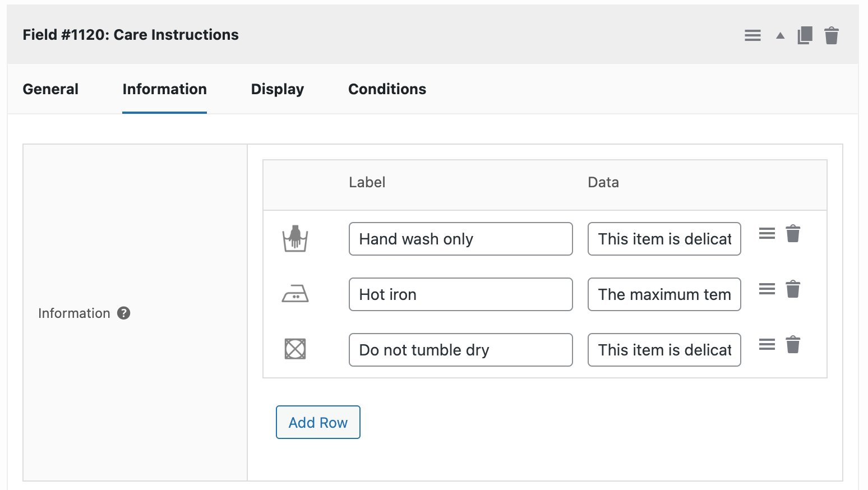The height and width of the screenshot is (490, 868).
Task: Go to the General tab
Action: 50,89
